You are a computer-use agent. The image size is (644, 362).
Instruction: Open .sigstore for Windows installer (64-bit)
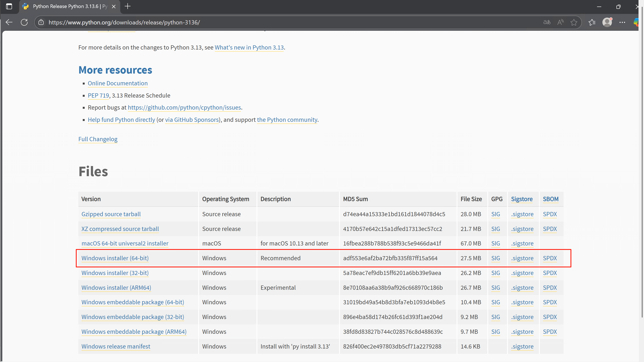point(522,258)
